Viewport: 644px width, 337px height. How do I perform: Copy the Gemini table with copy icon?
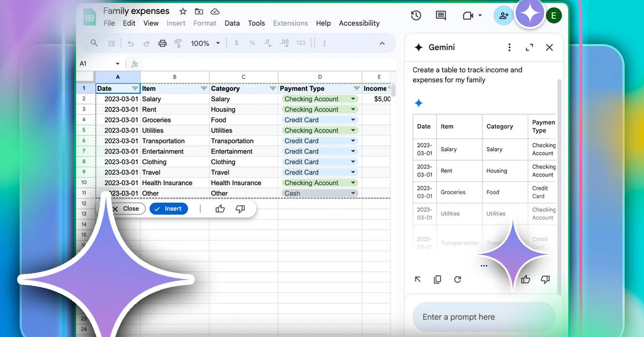click(x=437, y=280)
